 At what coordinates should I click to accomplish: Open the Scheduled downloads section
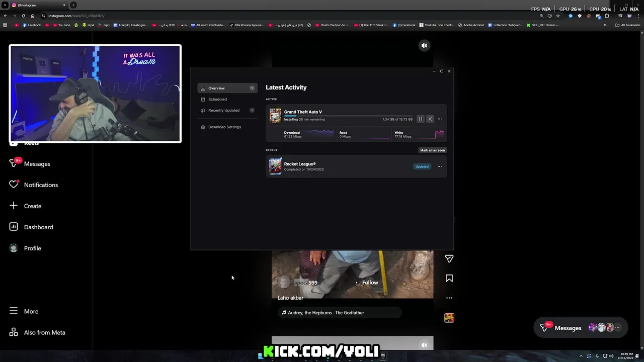[227, 99]
